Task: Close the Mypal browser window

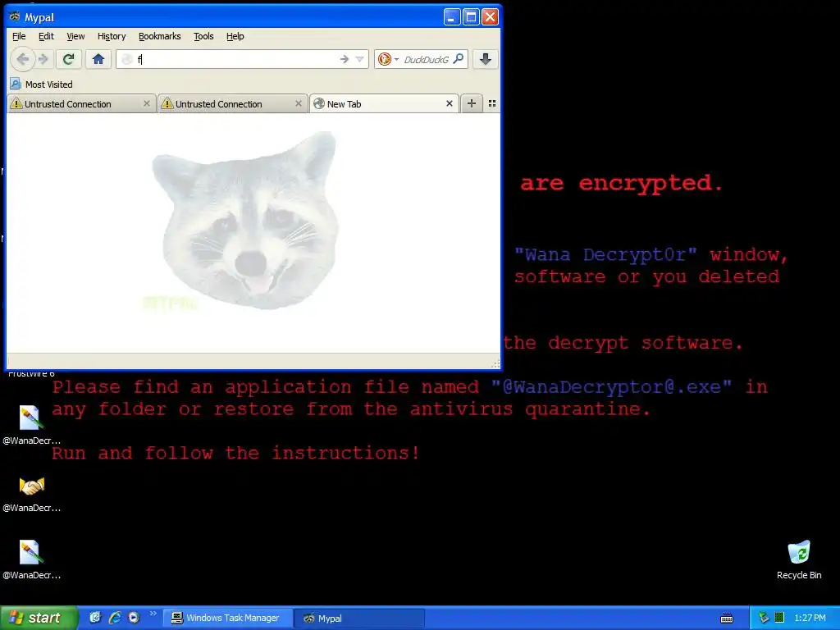Action: click(491, 16)
